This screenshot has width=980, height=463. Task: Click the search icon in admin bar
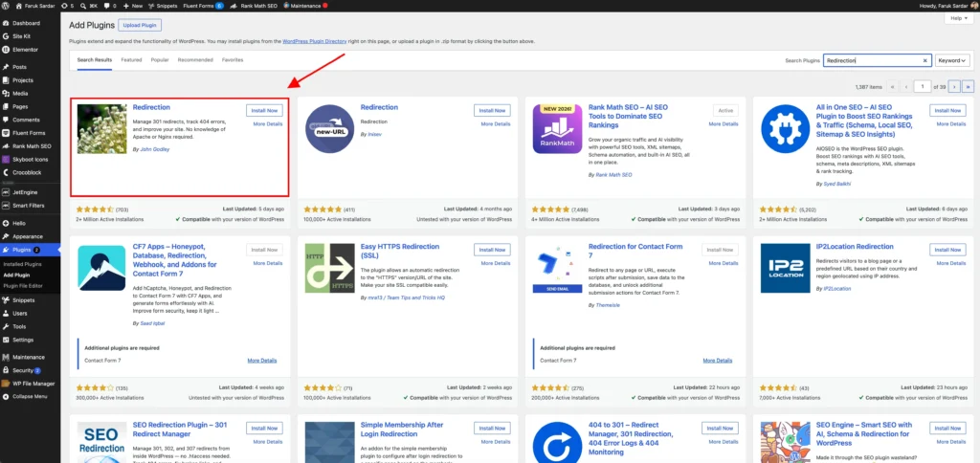coord(83,5)
